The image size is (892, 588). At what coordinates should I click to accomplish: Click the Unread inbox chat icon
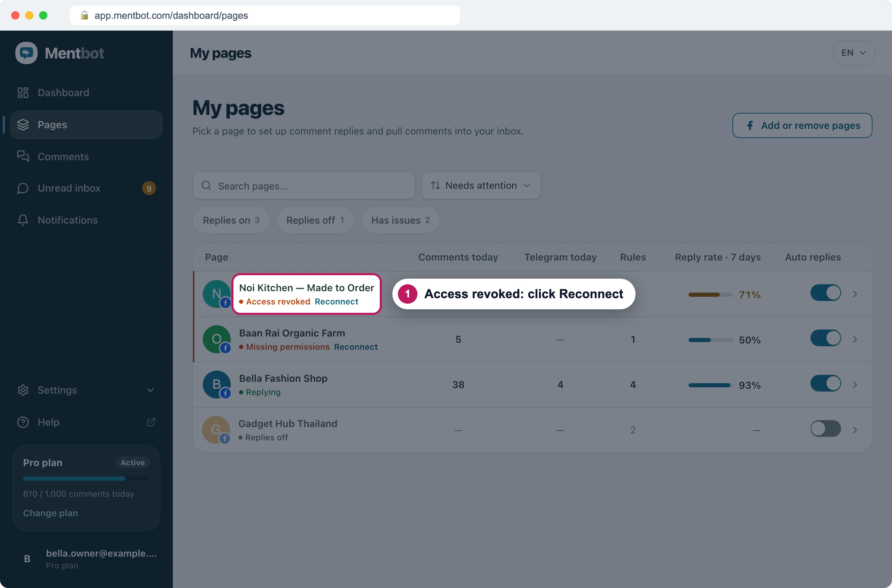click(23, 188)
